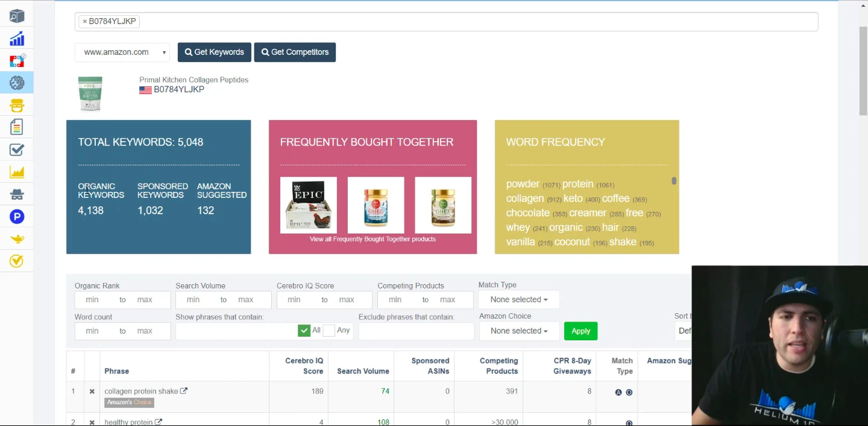Open the Cerebro brain icon in sidebar

coord(17,83)
